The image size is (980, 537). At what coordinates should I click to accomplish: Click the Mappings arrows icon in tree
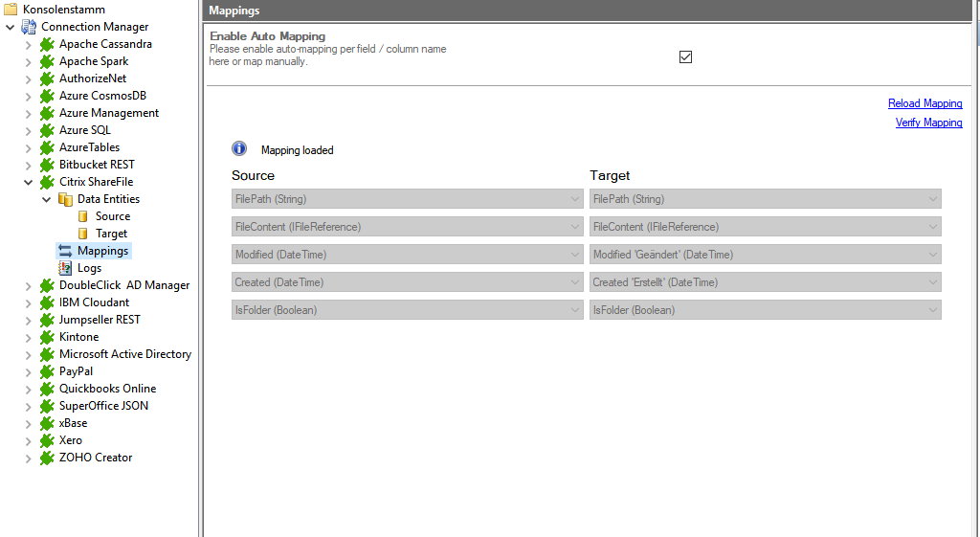(65, 251)
